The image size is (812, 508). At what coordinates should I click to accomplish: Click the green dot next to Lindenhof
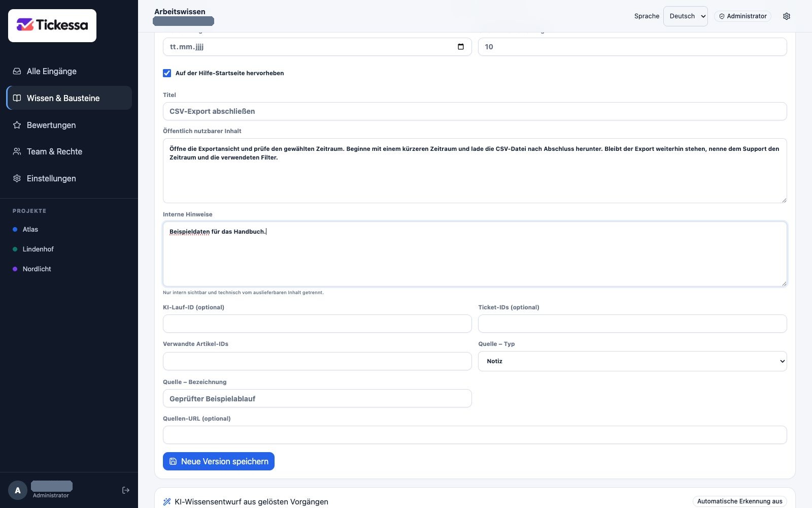click(x=15, y=249)
